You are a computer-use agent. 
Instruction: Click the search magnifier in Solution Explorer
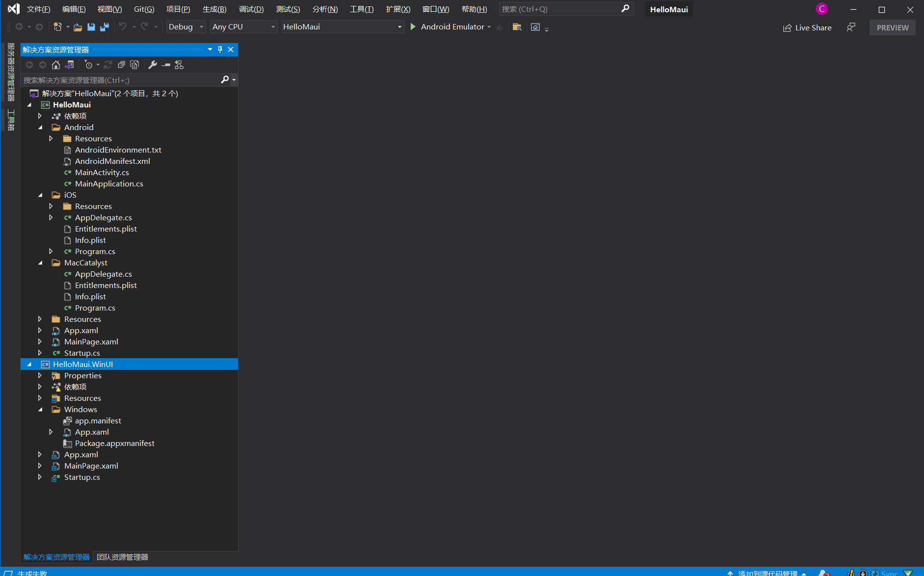click(225, 79)
